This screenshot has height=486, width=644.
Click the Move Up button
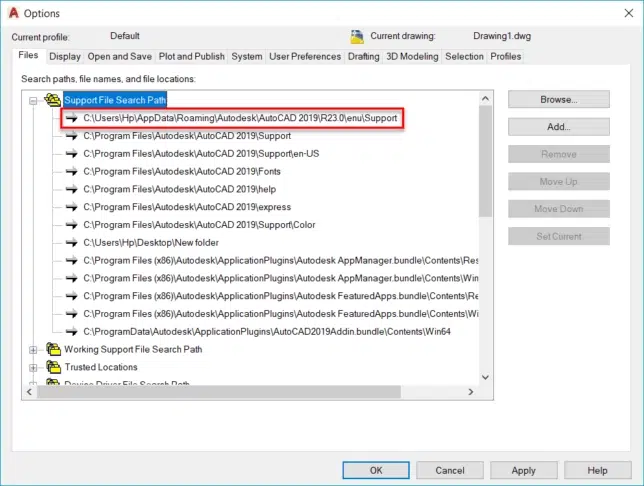point(559,181)
